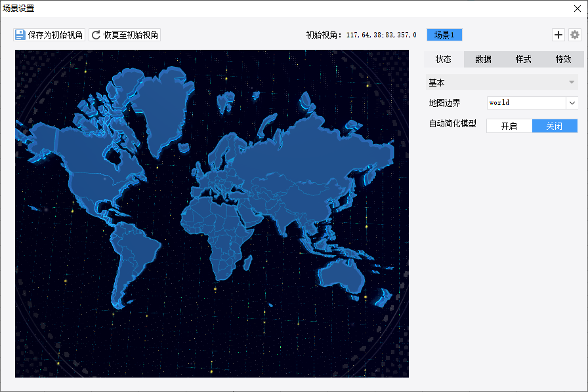Click the save-as-initial-view floppy disk icon
The width and height of the screenshot is (588, 392).
click(20, 35)
